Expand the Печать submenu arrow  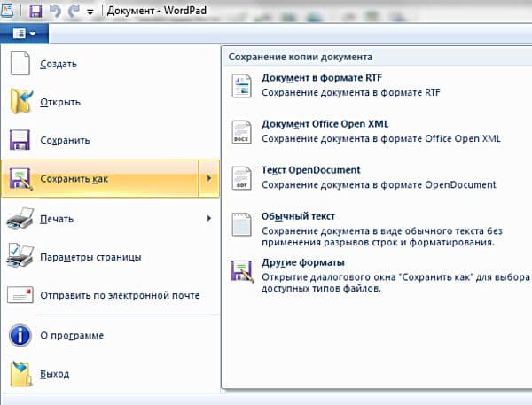(209, 218)
